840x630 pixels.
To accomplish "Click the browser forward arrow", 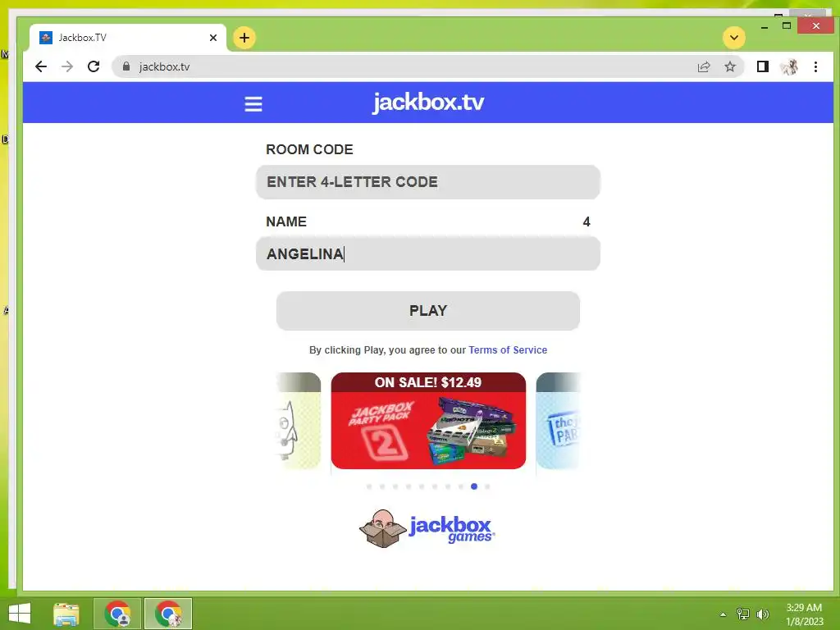I will click(x=67, y=66).
